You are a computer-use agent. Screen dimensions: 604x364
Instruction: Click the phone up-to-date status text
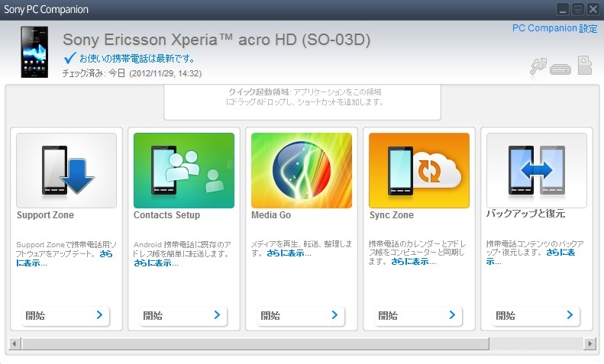pos(137,59)
